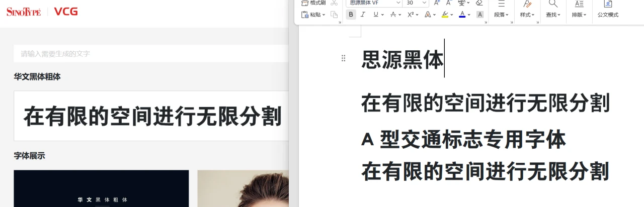The image size is (644, 207).
Task: Click the dark 华文黑体粗体 showcase thumbnail
Action: [101, 188]
